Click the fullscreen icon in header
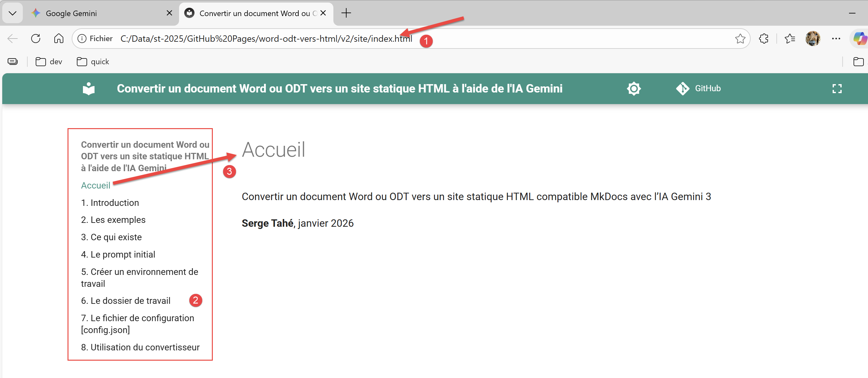The height and width of the screenshot is (378, 868). [837, 89]
